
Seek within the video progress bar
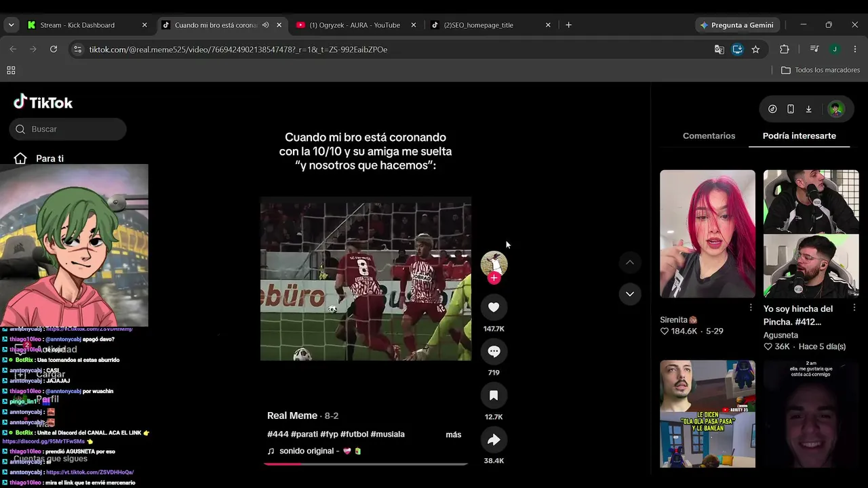366,464
